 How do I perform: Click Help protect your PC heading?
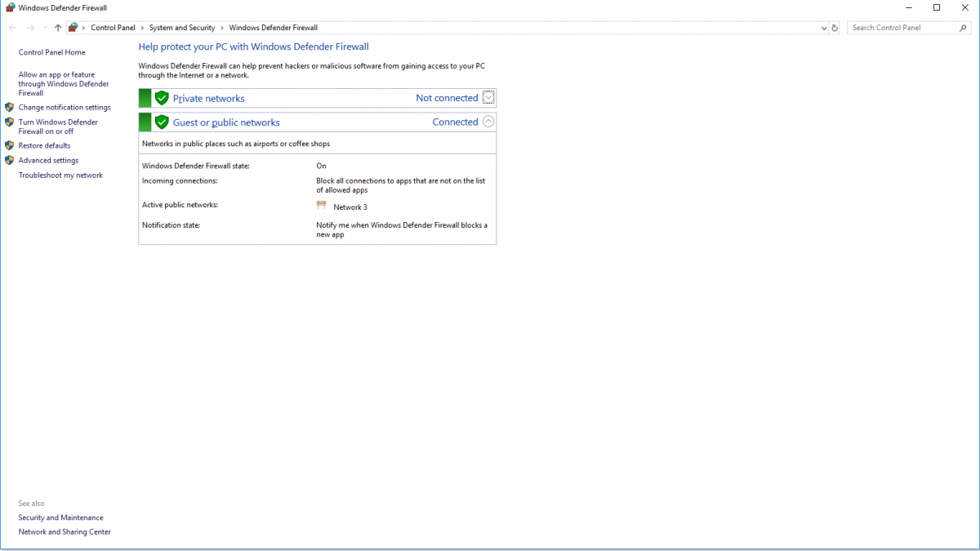[254, 47]
